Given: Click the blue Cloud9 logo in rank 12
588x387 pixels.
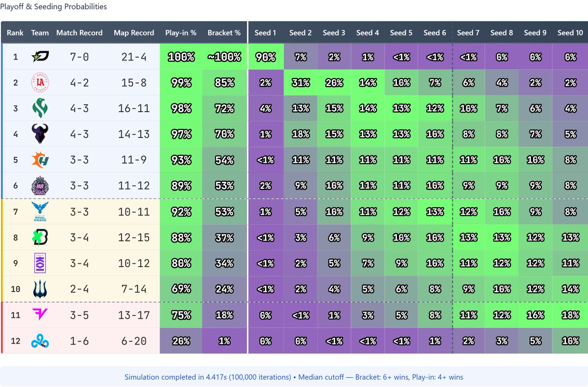Looking at the screenshot, I should (40, 340).
